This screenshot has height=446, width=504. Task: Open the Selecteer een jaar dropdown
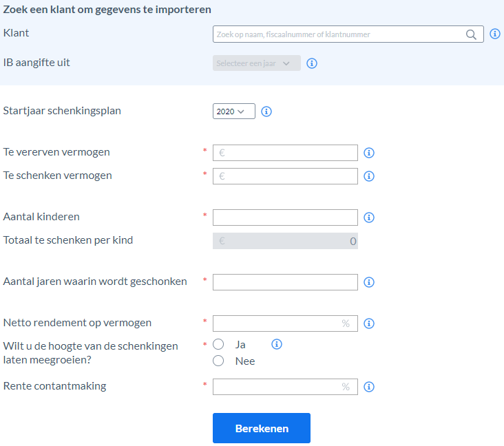[x=257, y=63]
